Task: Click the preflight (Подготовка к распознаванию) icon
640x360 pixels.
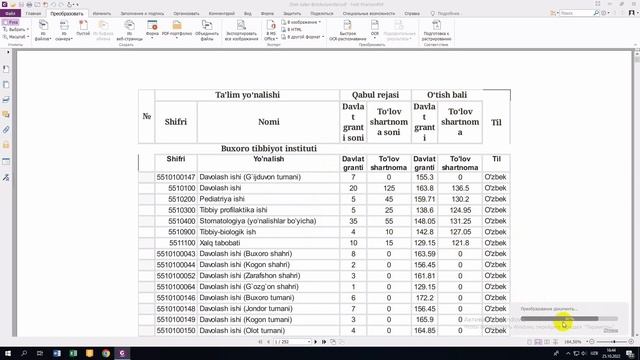Action: tap(436, 30)
